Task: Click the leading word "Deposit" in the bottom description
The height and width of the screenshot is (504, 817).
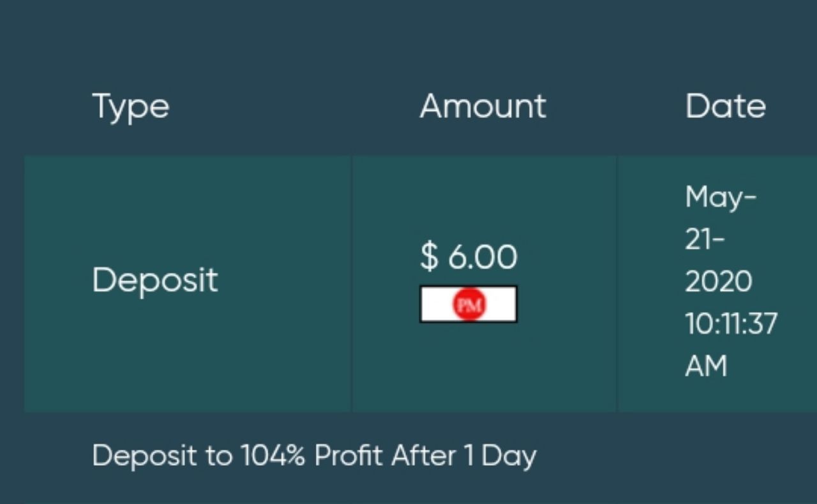Action: tap(144, 456)
